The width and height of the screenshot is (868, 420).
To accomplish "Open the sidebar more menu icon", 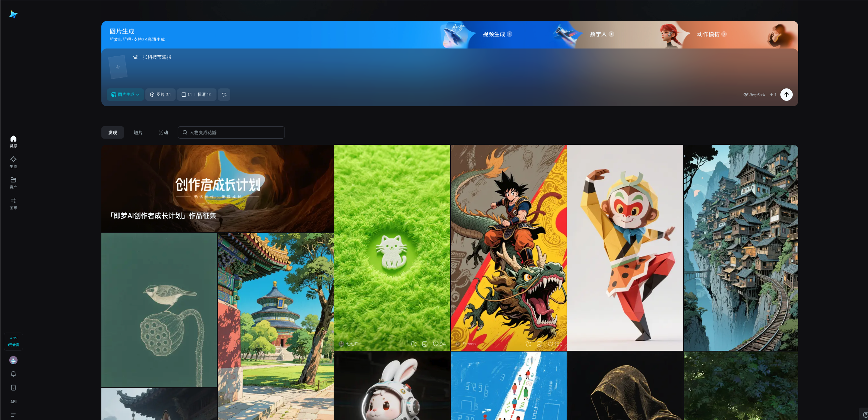I will [13, 415].
